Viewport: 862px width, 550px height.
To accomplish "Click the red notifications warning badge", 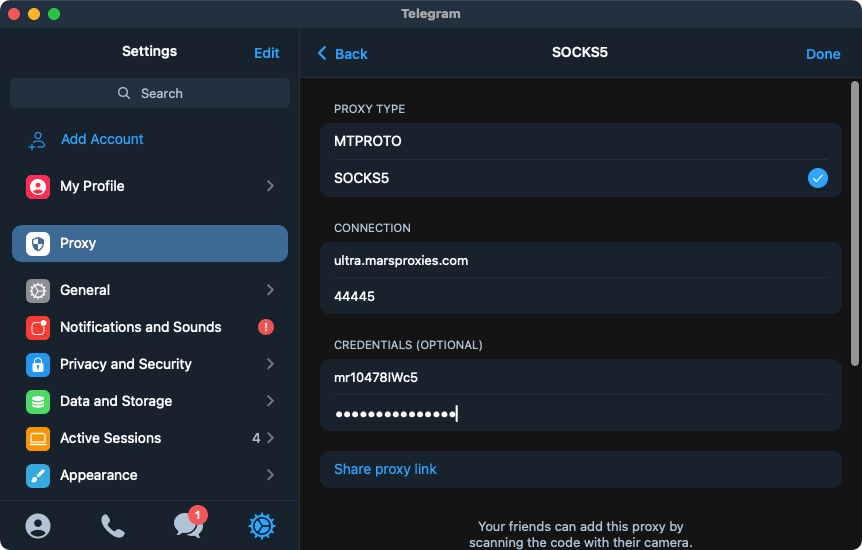I will (266, 327).
